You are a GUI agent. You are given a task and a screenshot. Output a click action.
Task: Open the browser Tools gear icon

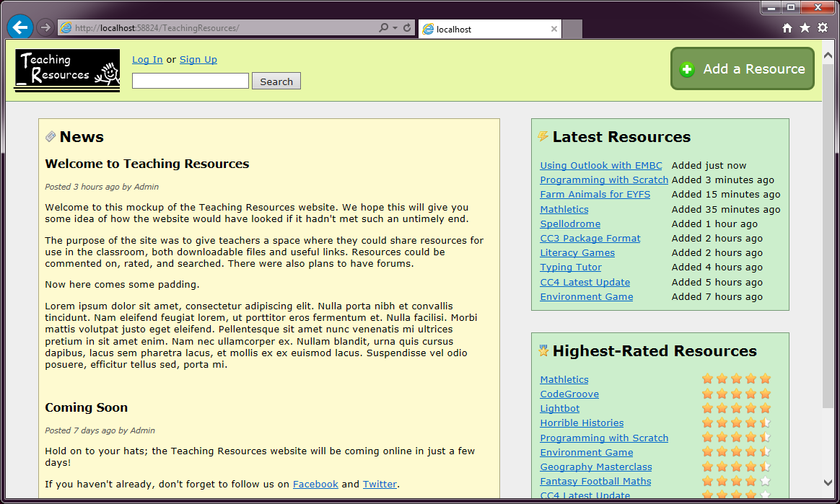click(x=823, y=28)
